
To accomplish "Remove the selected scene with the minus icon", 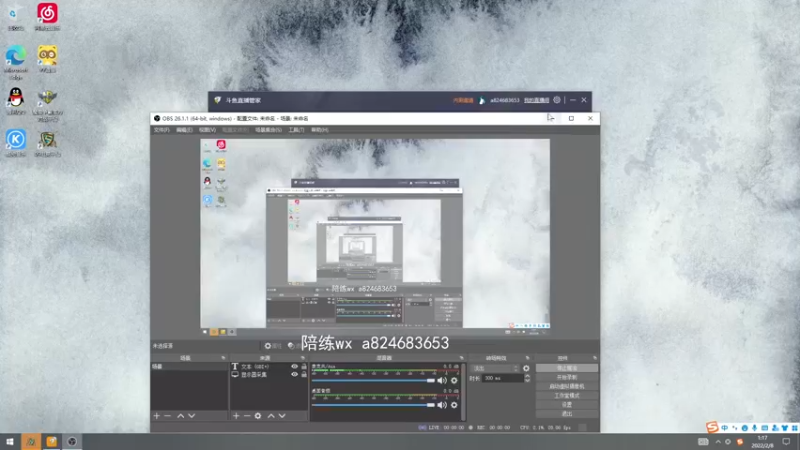I will tap(167, 416).
